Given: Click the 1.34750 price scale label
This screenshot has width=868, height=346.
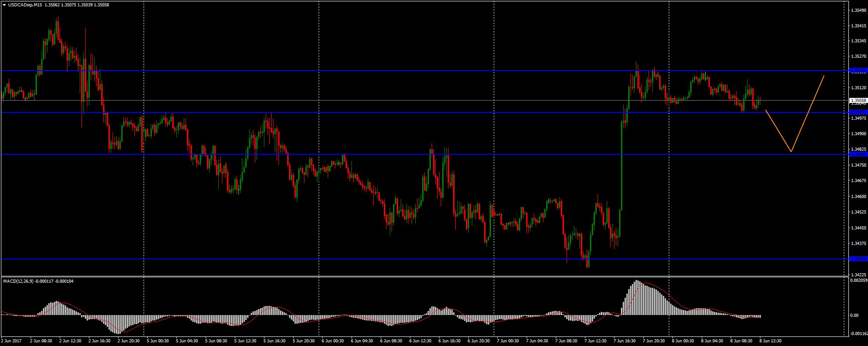Looking at the screenshot, I should pos(858,165).
